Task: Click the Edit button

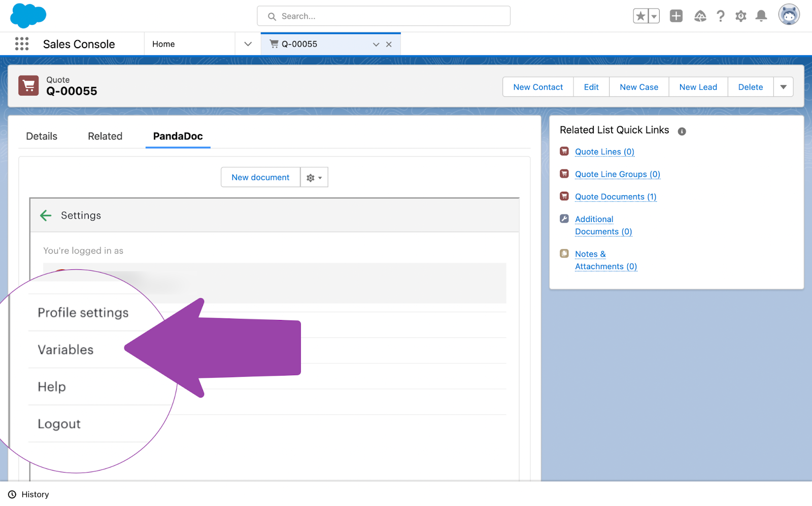Action: pos(591,87)
